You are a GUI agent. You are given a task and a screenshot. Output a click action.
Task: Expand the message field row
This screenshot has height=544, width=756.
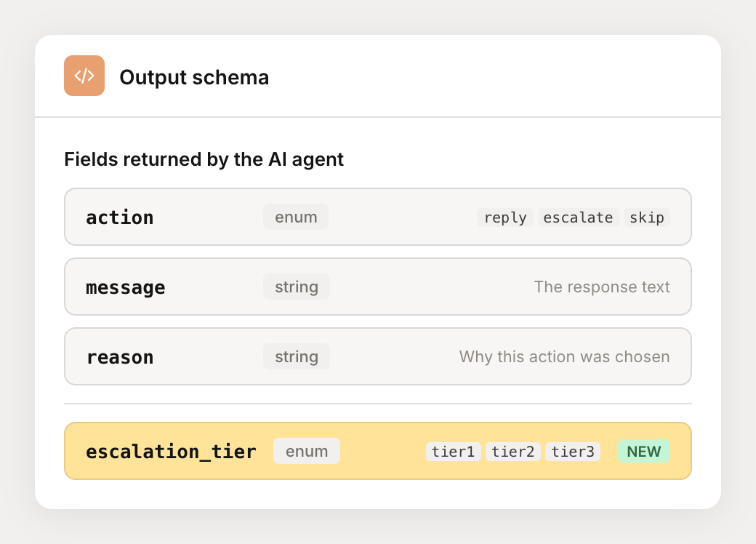(x=378, y=287)
